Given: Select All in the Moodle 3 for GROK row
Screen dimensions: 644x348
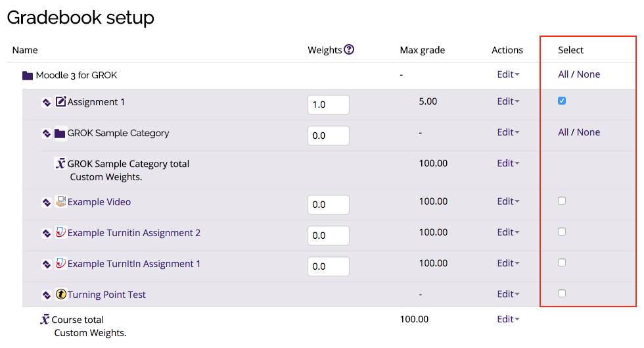Looking at the screenshot, I should click(563, 74).
